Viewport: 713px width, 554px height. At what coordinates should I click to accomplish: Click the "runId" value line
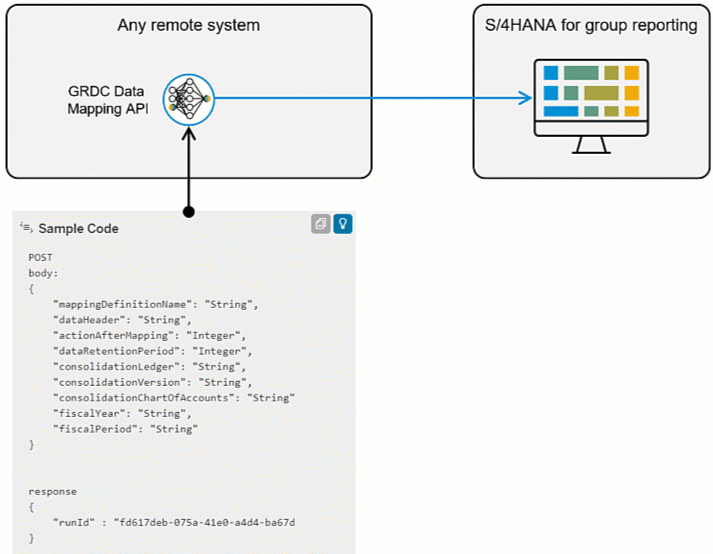pyautogui.click(x=174, y=523)
